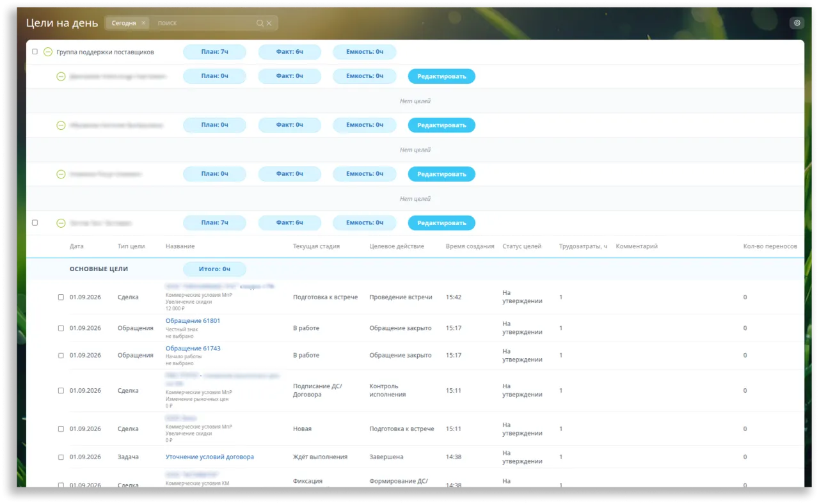This screenshot has width=819, height=504.
Task: Tick the checkbox for the row with stage Новая
Action: tap(61, 429)
